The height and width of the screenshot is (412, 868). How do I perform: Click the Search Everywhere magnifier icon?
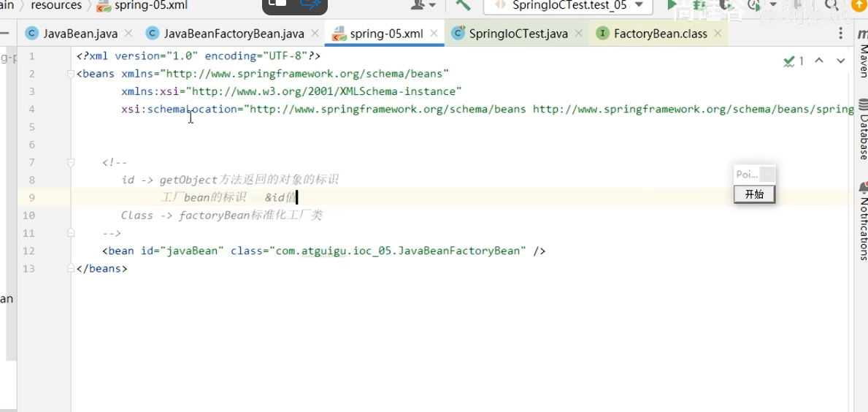pyautogui.click(x=831, y=6)
